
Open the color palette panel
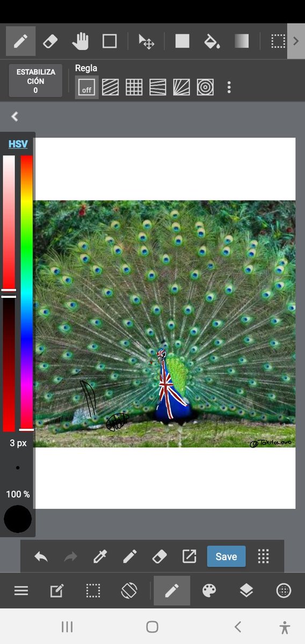click(209, 591)
